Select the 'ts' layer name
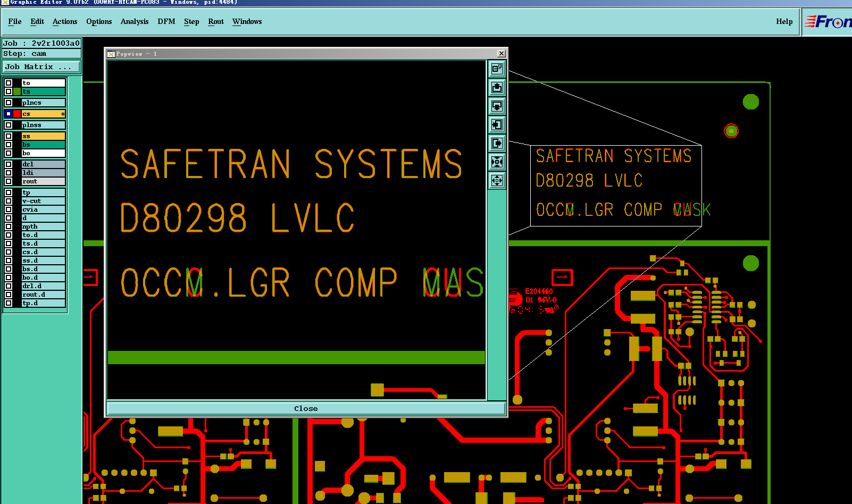Screen dimensions: 852x504 tap(43, 91)
